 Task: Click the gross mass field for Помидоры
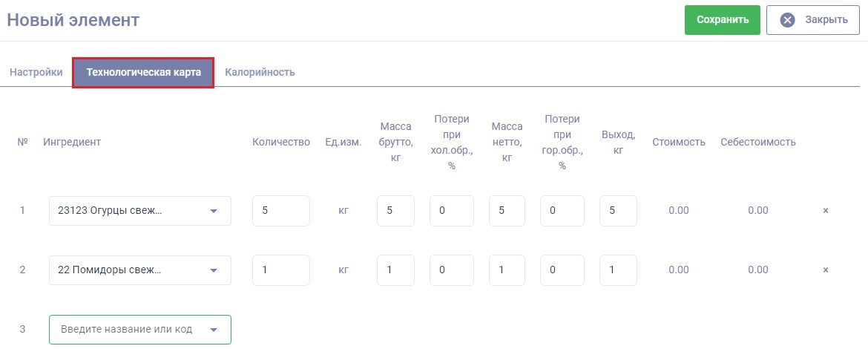click(395, 270)
